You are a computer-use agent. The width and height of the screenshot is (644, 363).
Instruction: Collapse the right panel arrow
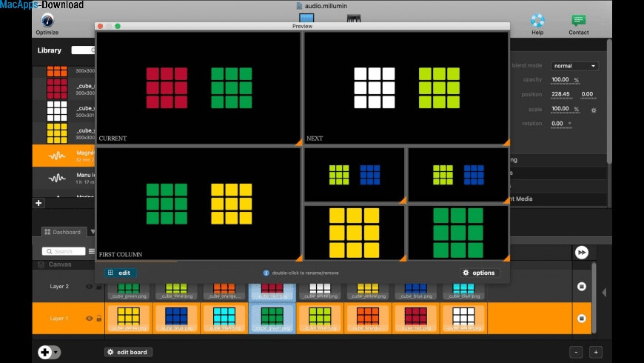(603, 293)
